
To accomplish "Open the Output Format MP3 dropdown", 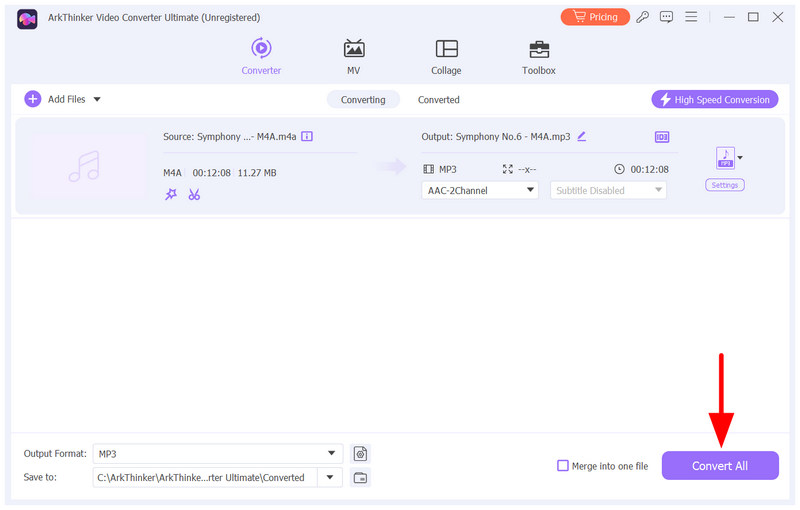I will pyautogui.click(x=217, y=453).
